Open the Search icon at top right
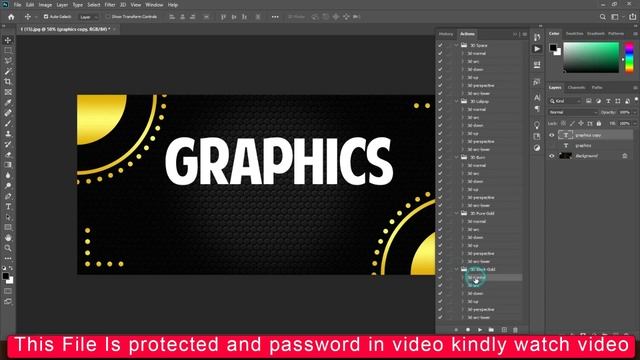This screenshot has width=640, height=360. click(x=602, y=17)
